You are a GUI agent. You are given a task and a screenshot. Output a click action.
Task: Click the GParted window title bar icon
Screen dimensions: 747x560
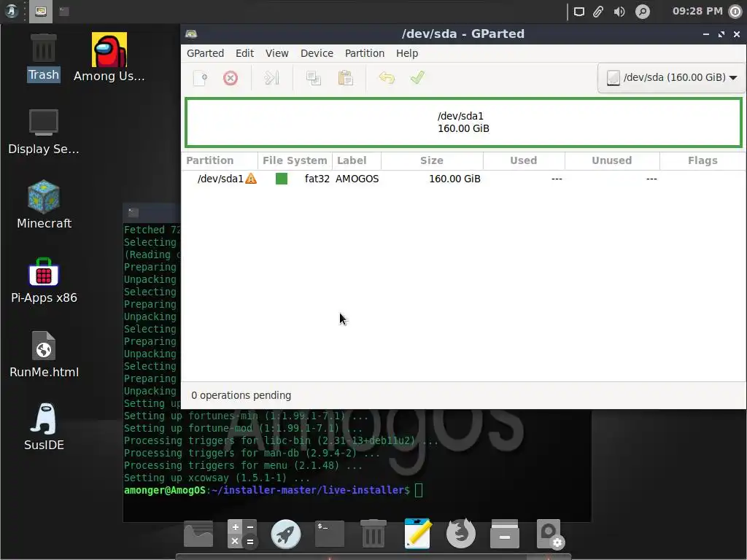pyautogui.click(x=192, y=34)
